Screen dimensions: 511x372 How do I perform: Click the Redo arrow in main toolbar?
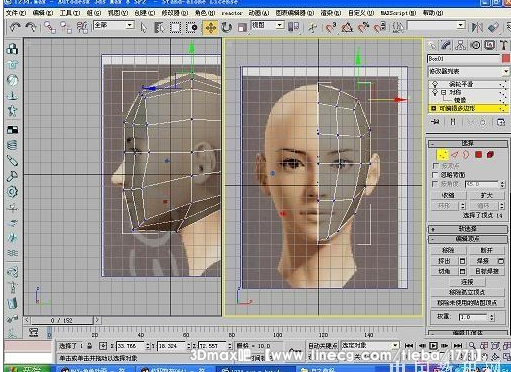click(31, 27)
